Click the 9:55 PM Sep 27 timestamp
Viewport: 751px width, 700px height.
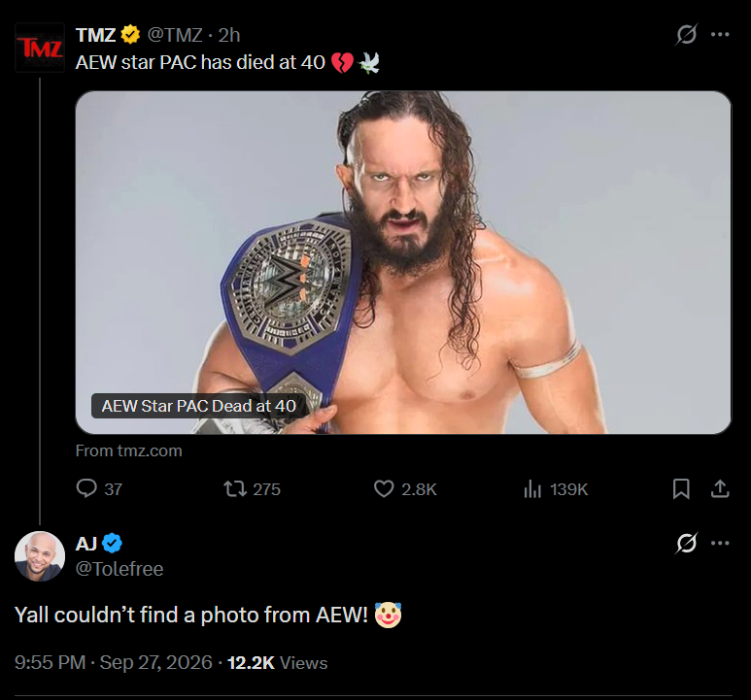coord(113,663)
